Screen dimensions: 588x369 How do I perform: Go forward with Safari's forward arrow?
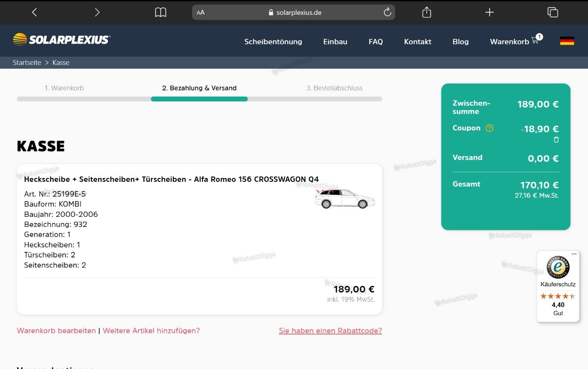click(x=97, y=12)
